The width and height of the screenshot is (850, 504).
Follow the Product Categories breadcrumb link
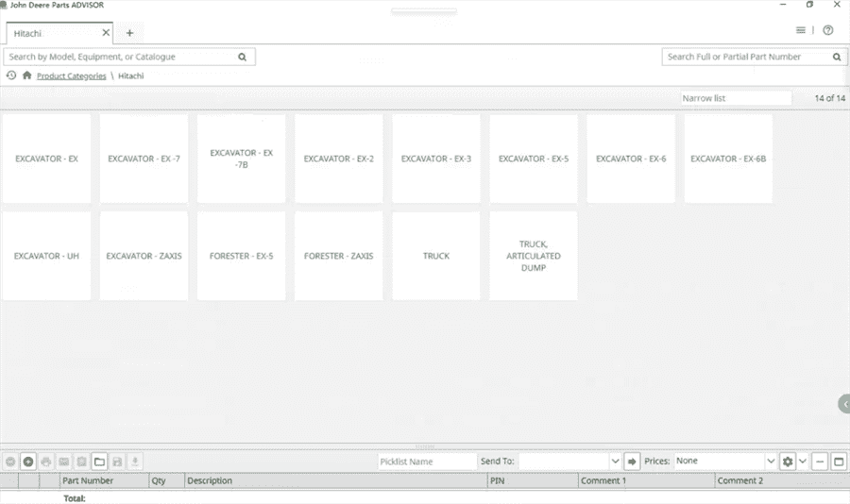[x=72, y=76]
